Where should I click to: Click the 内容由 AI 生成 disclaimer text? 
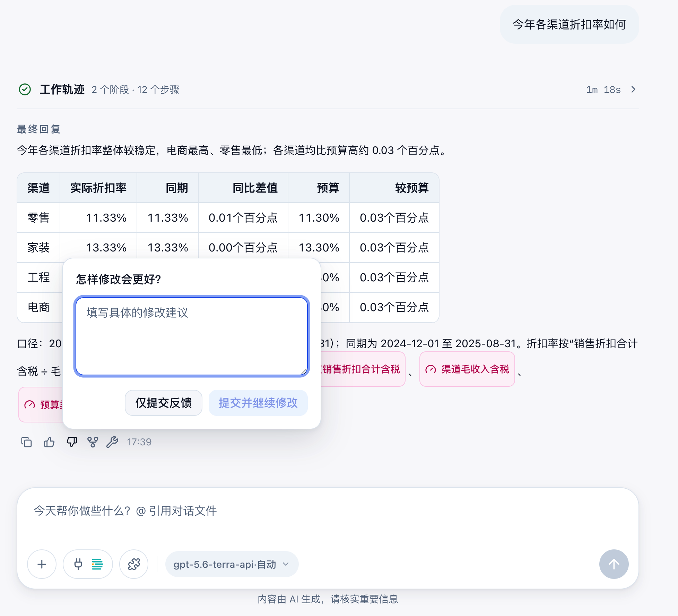click(328, 599)
